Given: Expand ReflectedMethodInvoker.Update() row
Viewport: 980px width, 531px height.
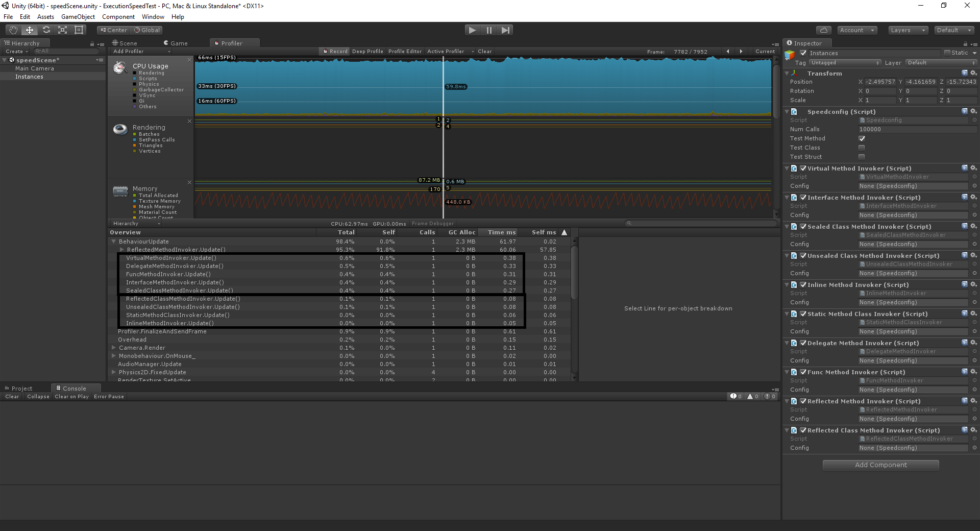Looking at the screenshot, I should coord(122,250).
